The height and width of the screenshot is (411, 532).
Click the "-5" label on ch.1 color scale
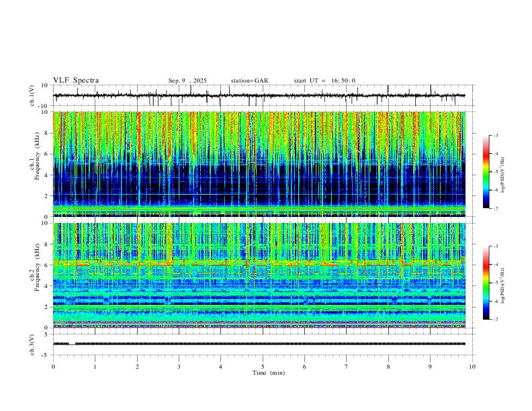495,172
